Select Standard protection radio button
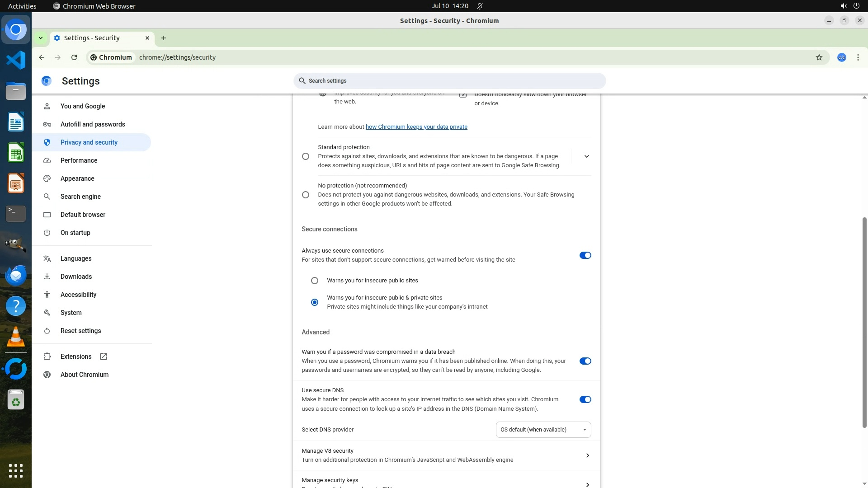 306,156
